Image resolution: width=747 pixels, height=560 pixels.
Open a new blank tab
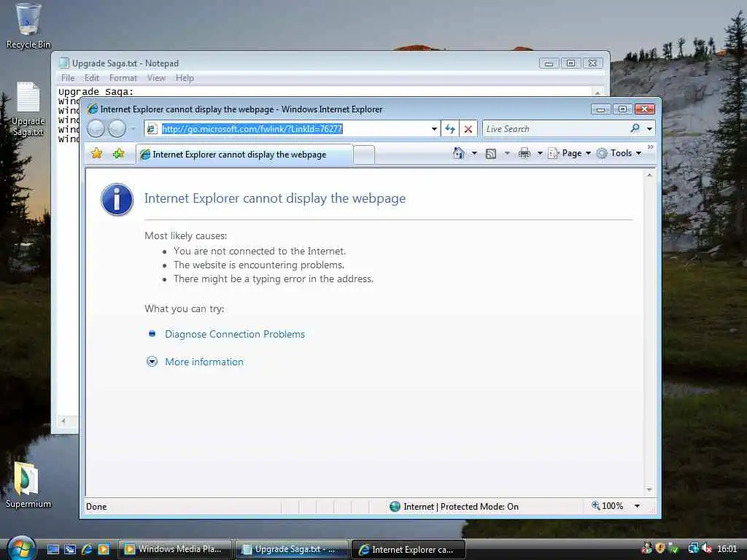[364, 155]
